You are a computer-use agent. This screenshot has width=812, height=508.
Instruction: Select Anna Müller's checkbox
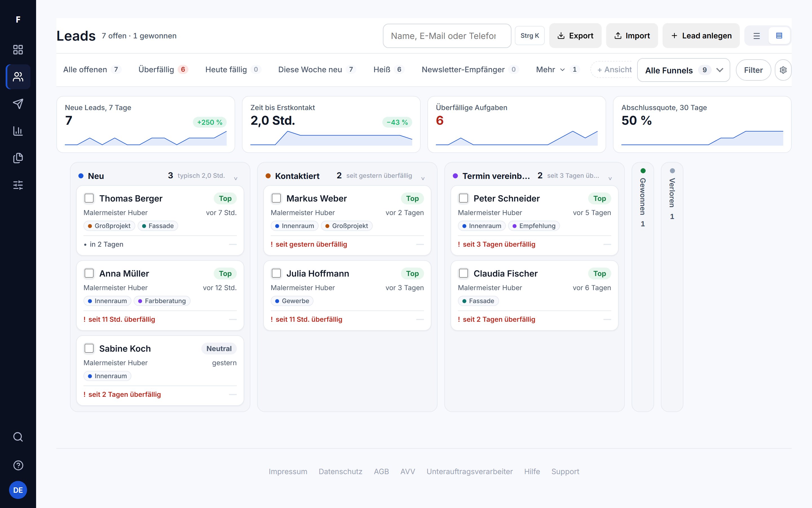click(89, 273)
